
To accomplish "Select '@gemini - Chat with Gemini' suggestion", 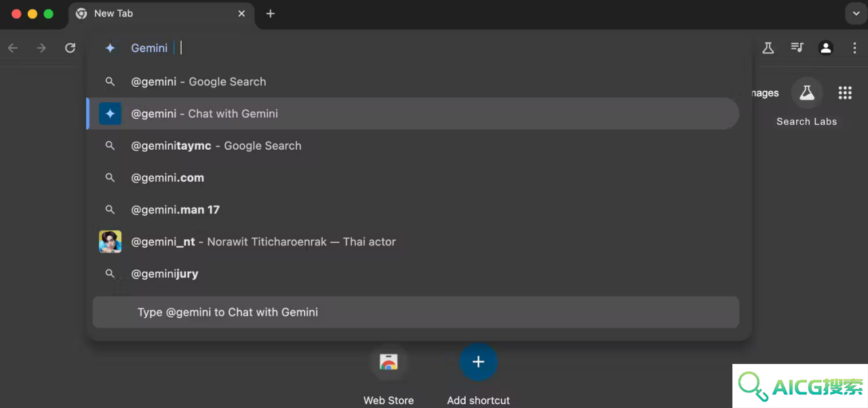I will click(412, 114).
